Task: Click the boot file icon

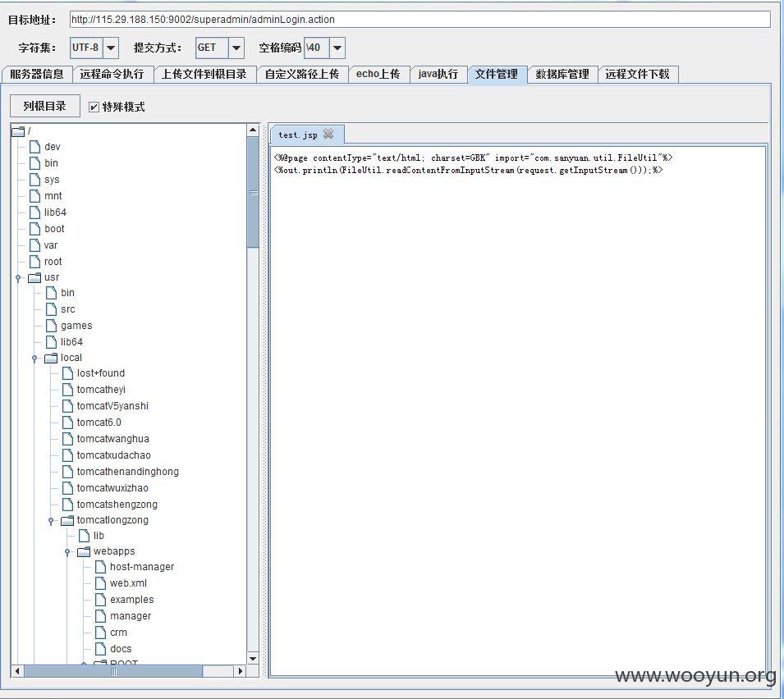Action: point(34,229)
